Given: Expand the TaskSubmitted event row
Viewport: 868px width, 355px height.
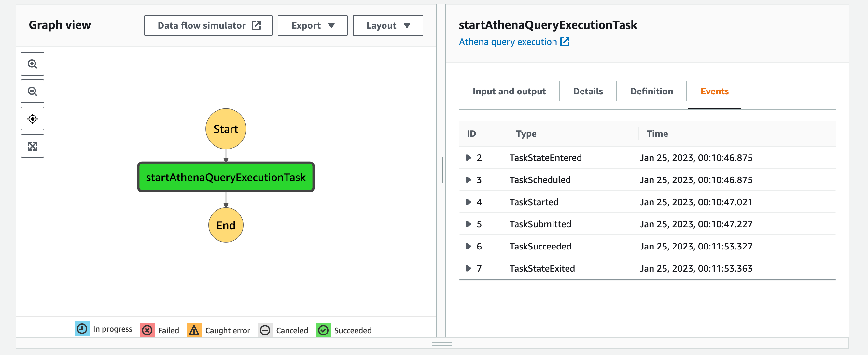Looking at the screenshot, I should point(469,224).
